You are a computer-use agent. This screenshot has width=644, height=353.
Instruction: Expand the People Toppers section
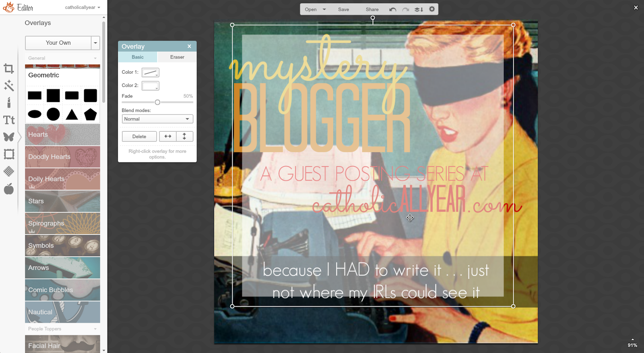[62, 329]
